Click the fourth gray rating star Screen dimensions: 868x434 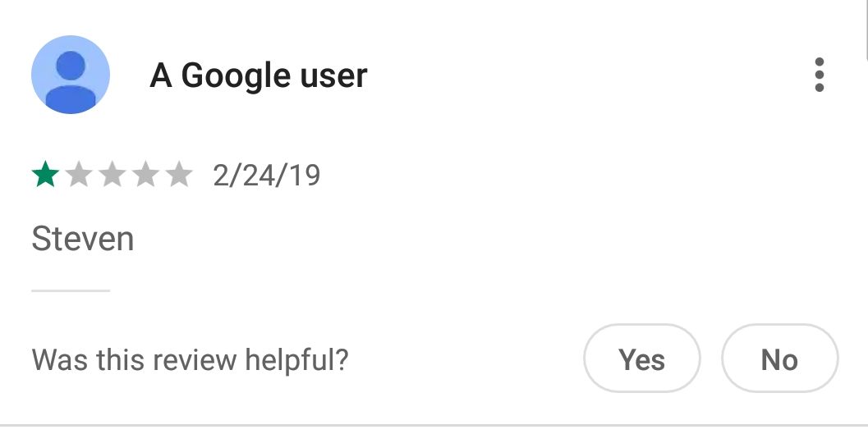pos(145,175)
